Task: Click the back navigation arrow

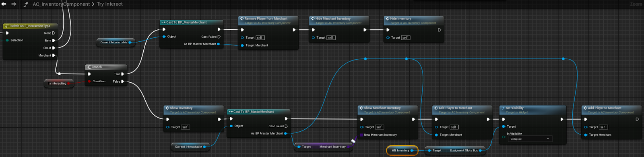Action: 4,4
